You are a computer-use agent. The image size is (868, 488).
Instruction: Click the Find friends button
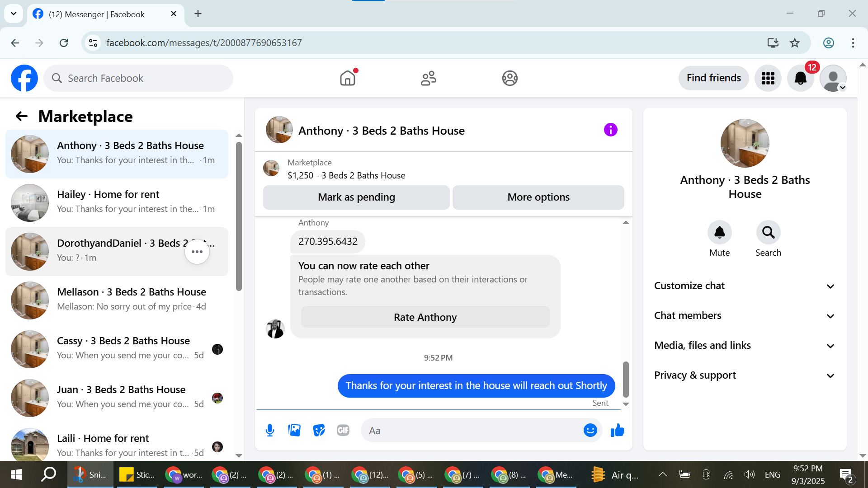pos(713,78)
